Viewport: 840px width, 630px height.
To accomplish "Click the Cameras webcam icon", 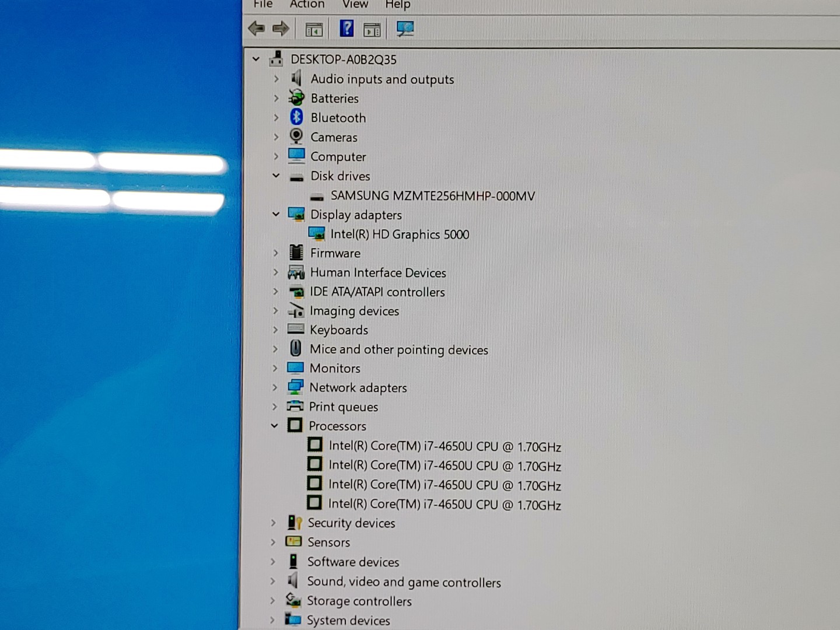I will click(x=296, y=136).
